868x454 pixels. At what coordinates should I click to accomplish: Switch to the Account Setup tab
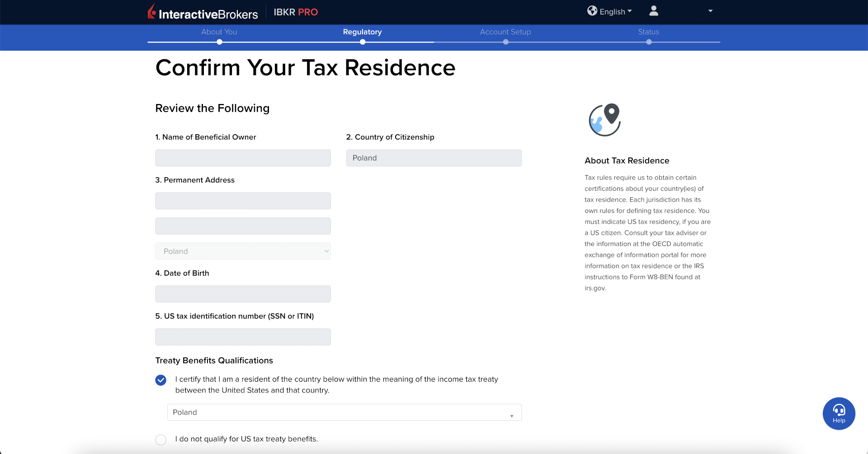(505, 32)
